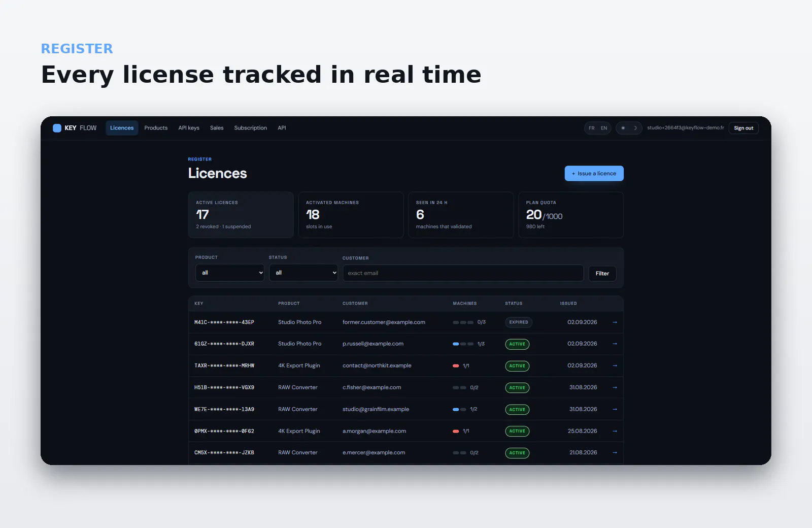
Task: Click the MACHINES column header
Action: [x=465, y=304]
